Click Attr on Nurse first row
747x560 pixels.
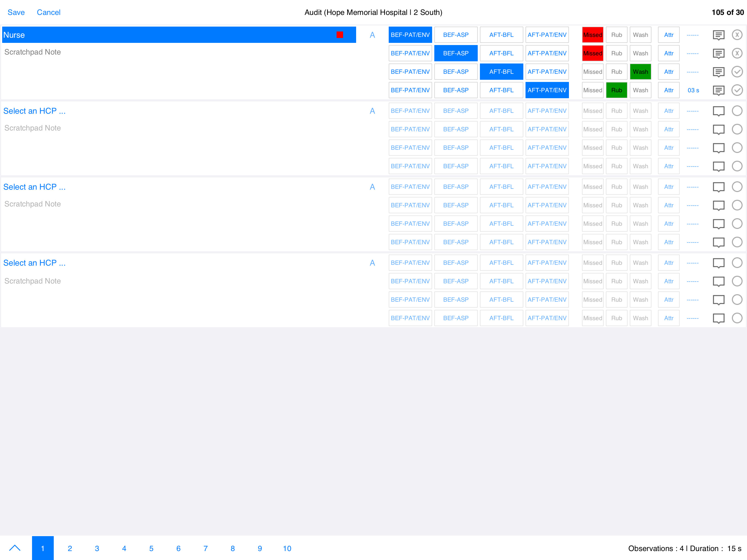(x=669, y=35)
